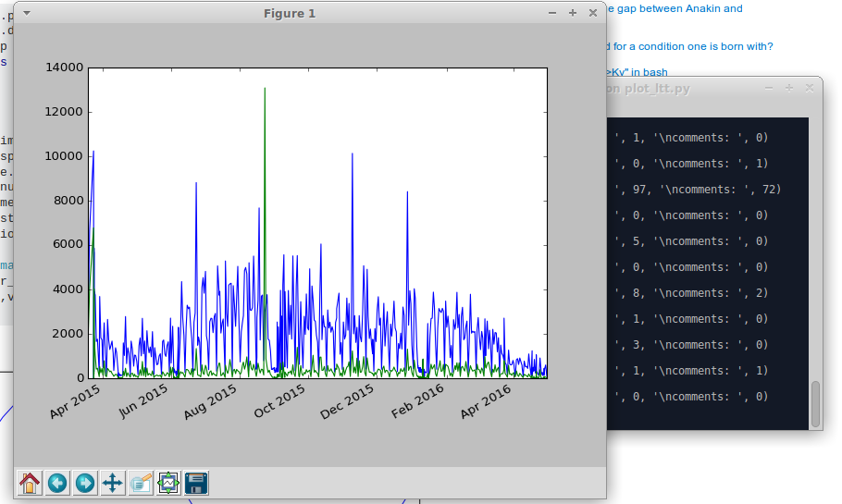The image size is (842, 504).
Task: Open the 'condition one is born with?' link
Action: click(689, 46)
